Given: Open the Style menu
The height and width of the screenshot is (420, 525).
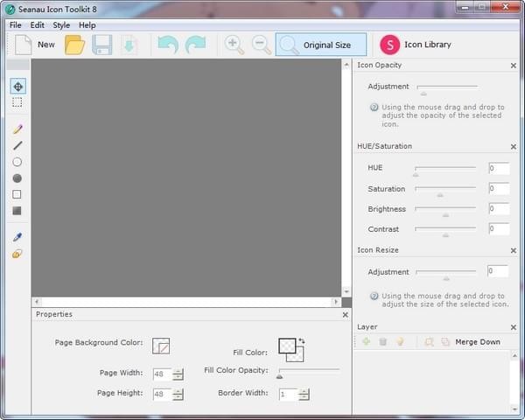Looking at the screenshot, I should tap(61, 25).
